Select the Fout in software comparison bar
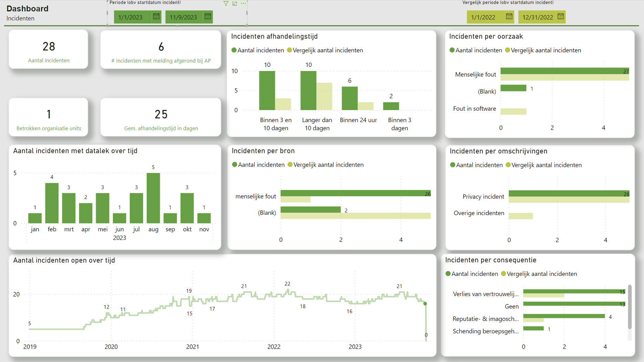 (513, 111)
